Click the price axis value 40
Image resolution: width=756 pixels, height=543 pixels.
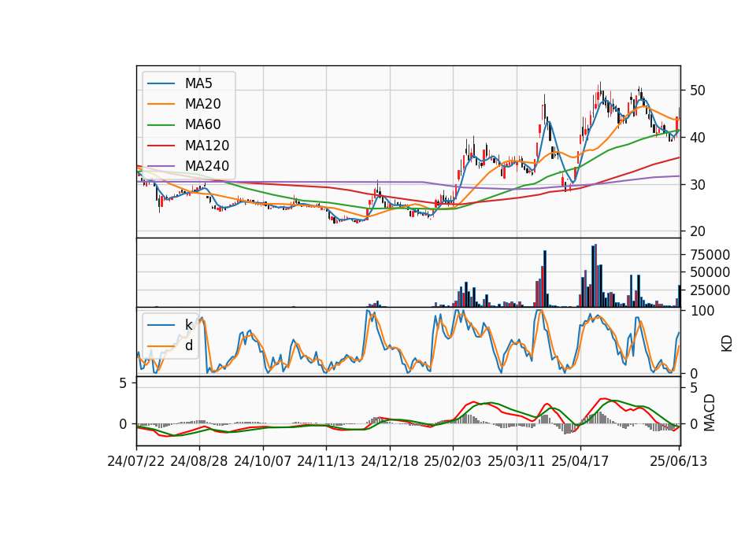tap(697, 138)
